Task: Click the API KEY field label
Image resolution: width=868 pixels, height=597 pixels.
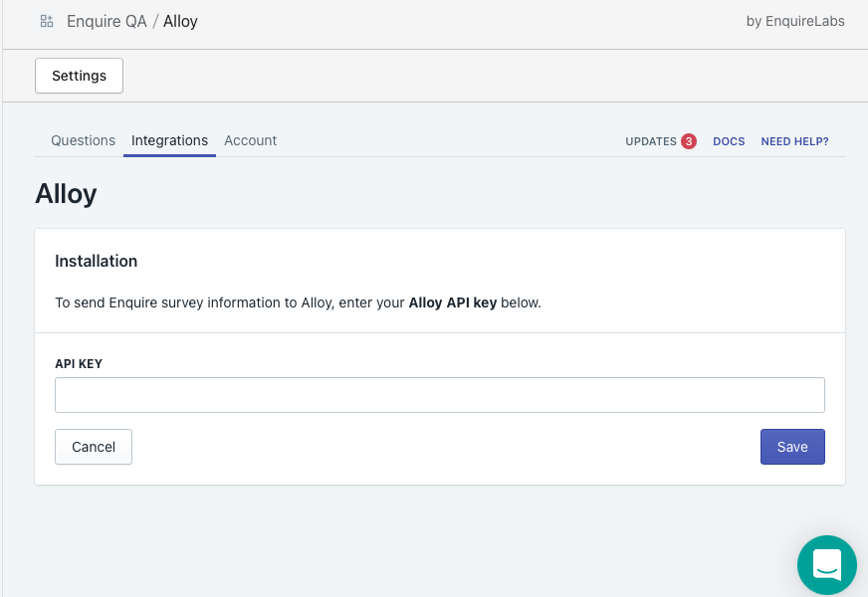Action: click(x=79, y=363)
